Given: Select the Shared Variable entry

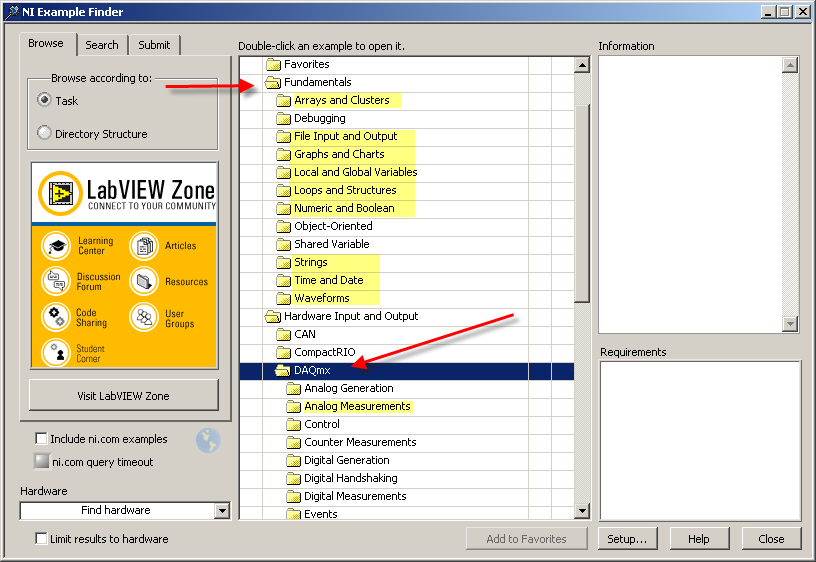Looking at the screenshot, I should [x=332, y=244].
